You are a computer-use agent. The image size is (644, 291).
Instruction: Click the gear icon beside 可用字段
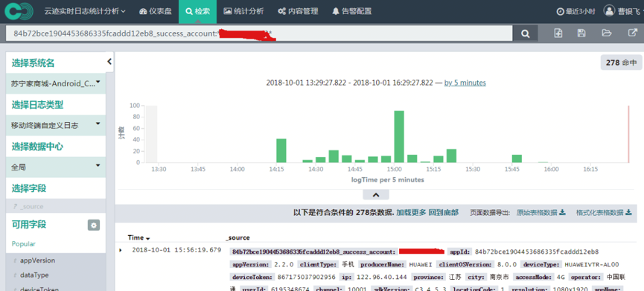coord(94,225)
